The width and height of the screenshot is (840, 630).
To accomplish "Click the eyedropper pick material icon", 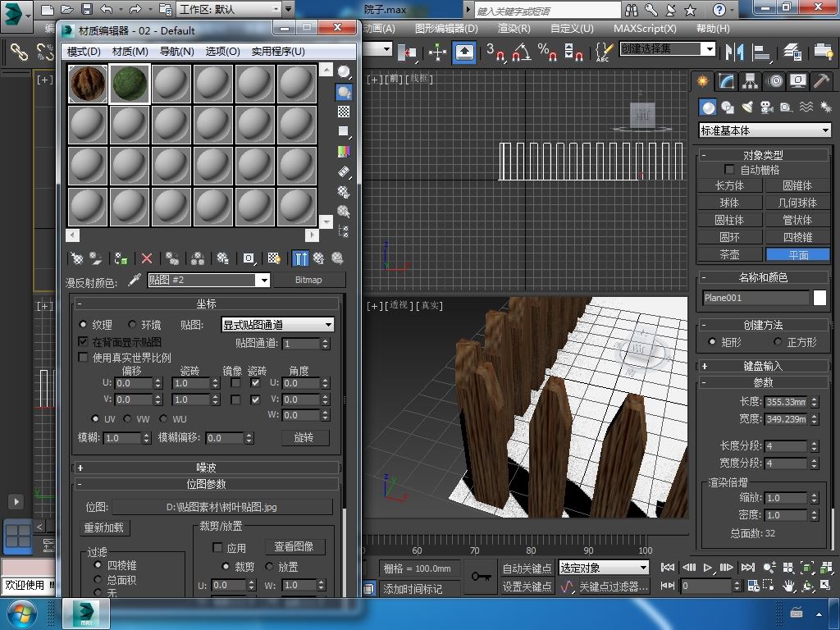I will [134, 281].
